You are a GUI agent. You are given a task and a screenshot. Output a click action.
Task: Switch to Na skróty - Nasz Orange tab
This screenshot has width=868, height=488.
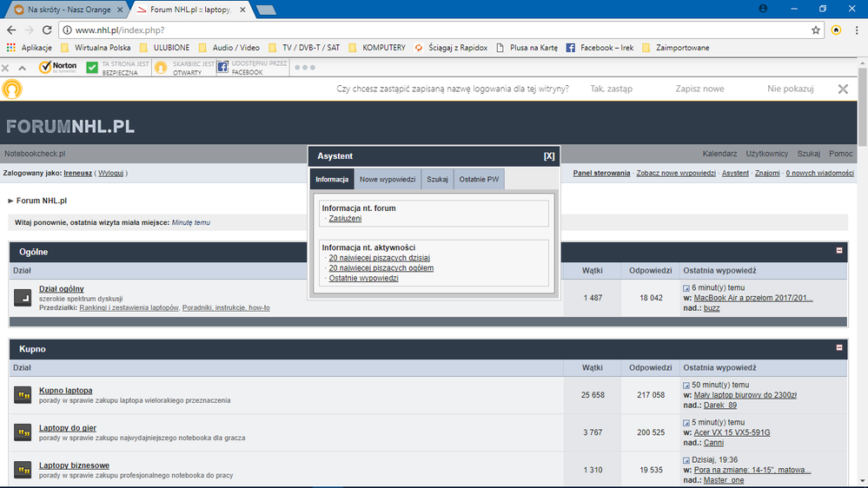70,10
